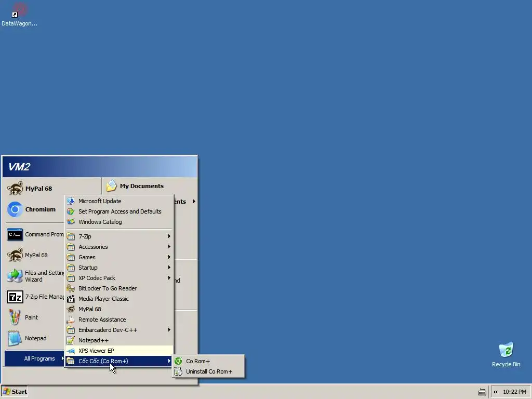Click the on-screen keyboard tray icon
Image resolution: width=532 pixels, height=399 pixels.
coord(482,392)
